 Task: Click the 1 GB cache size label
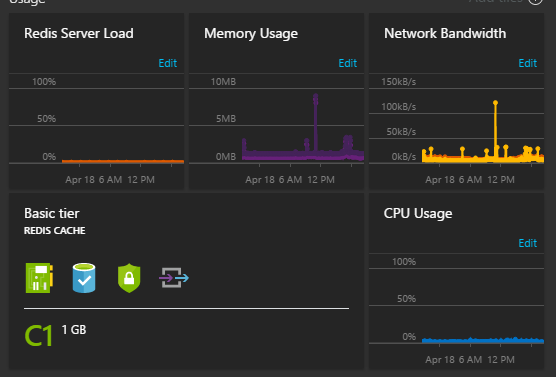pyautogui.click(x=74, y=330)
